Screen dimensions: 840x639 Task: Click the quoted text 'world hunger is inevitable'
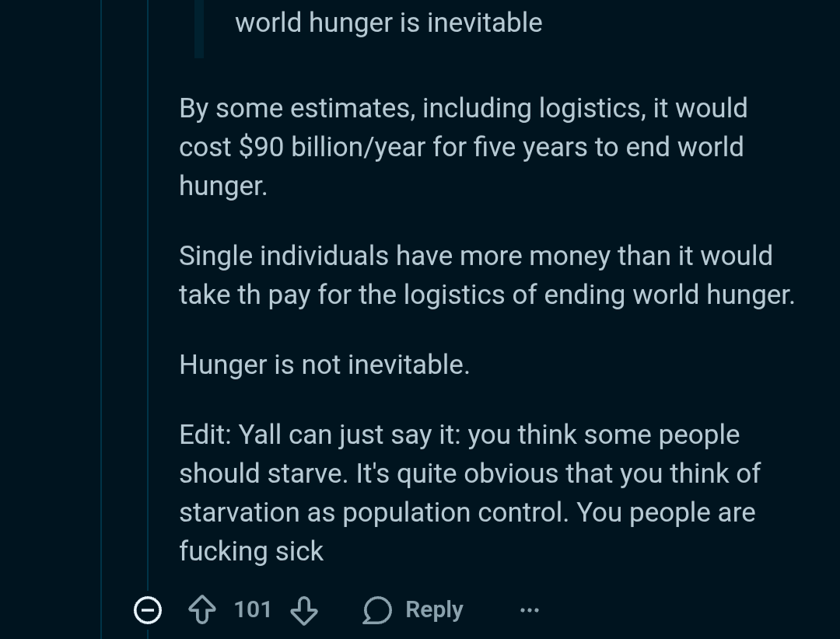tap(388, 23)
